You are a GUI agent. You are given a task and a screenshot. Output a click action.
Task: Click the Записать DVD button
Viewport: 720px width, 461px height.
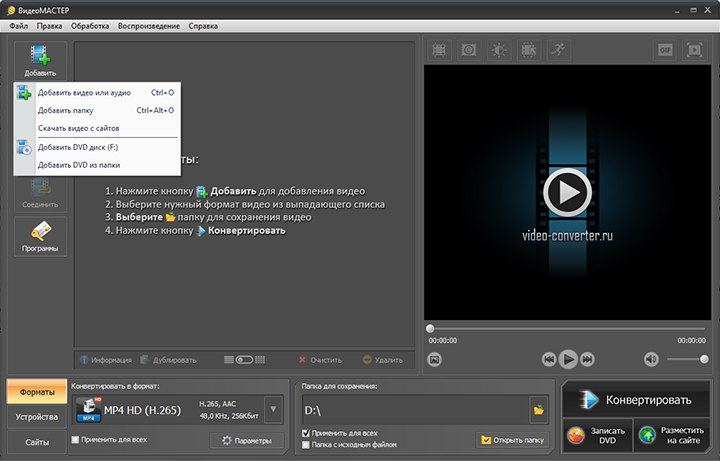click(597, 435)
